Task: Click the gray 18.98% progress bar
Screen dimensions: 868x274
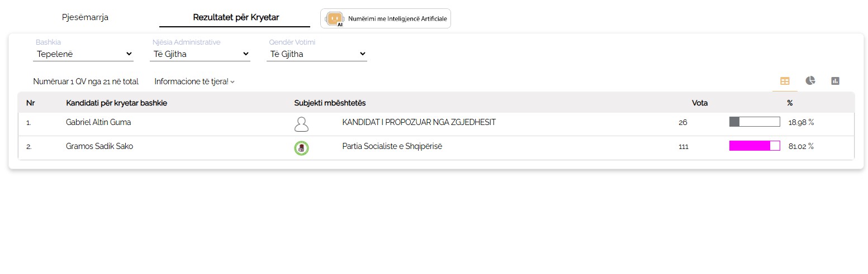Action: pos(754,122)
